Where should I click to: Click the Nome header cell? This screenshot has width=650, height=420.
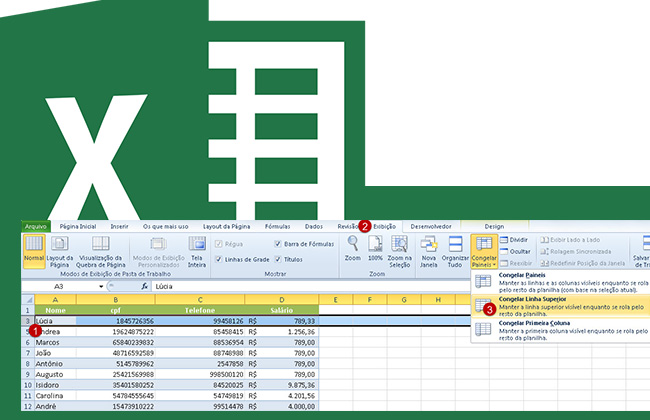click(x=55, y=310)
